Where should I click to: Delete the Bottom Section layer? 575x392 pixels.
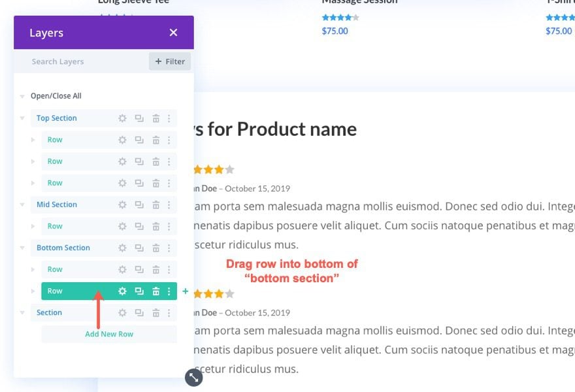(156, 248)
